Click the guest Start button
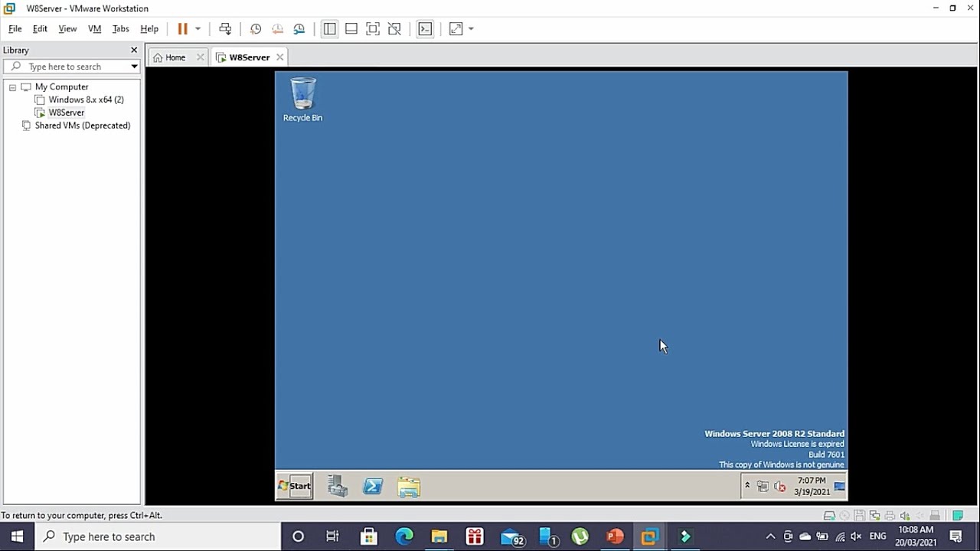The height and width of the screenshot is (551, 980). coord(295,486)
